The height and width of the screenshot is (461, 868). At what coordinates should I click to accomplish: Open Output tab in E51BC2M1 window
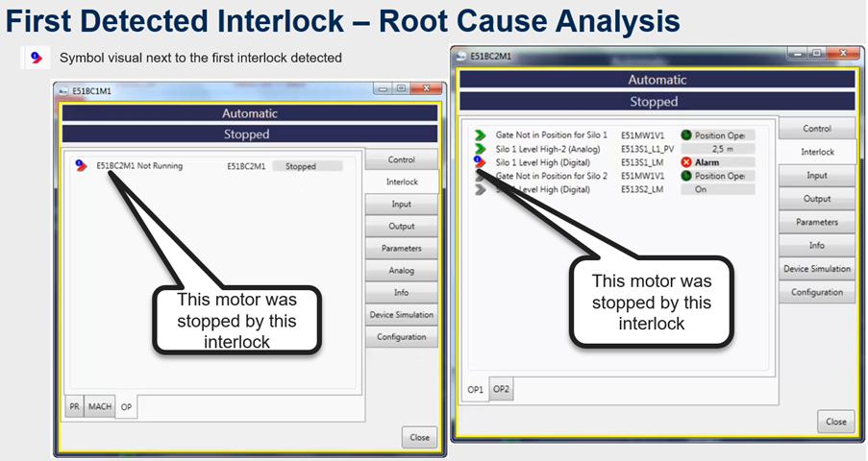816,199
